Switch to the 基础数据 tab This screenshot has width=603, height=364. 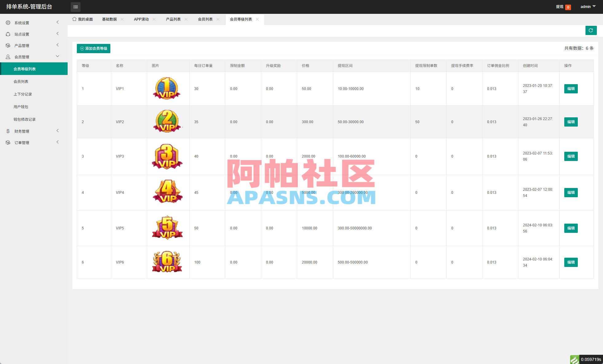(109, 19)
